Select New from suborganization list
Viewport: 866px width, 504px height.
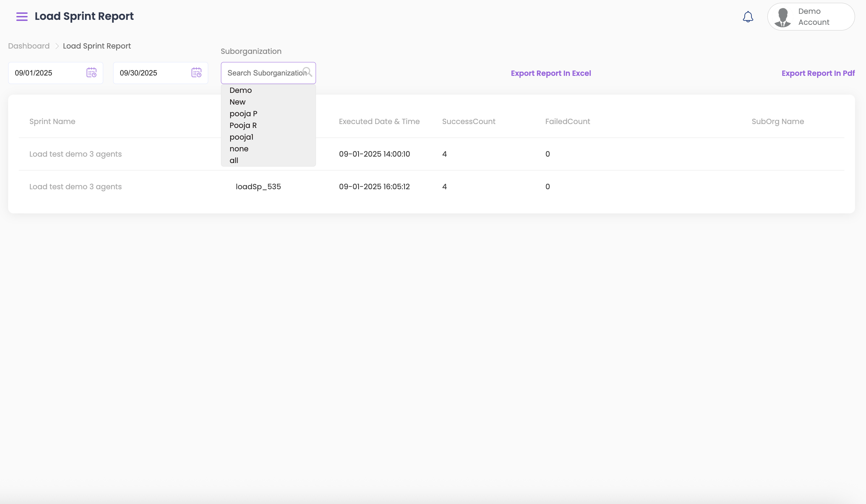point(237,102)
